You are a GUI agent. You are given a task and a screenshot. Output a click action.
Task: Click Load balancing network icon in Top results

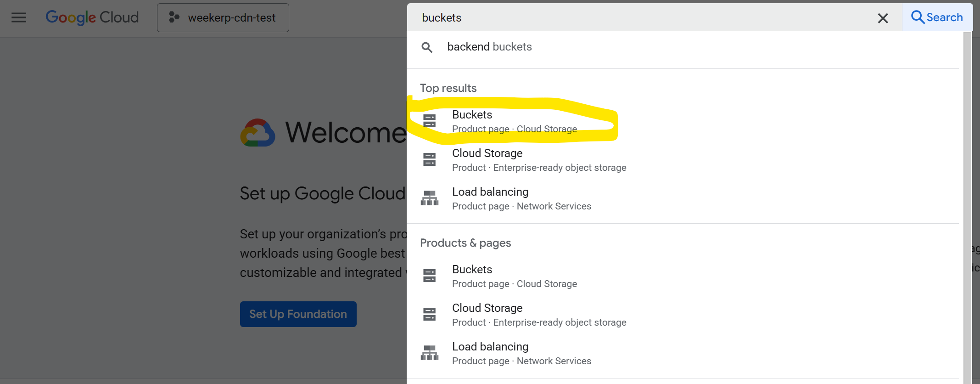(x=430, y=198)
